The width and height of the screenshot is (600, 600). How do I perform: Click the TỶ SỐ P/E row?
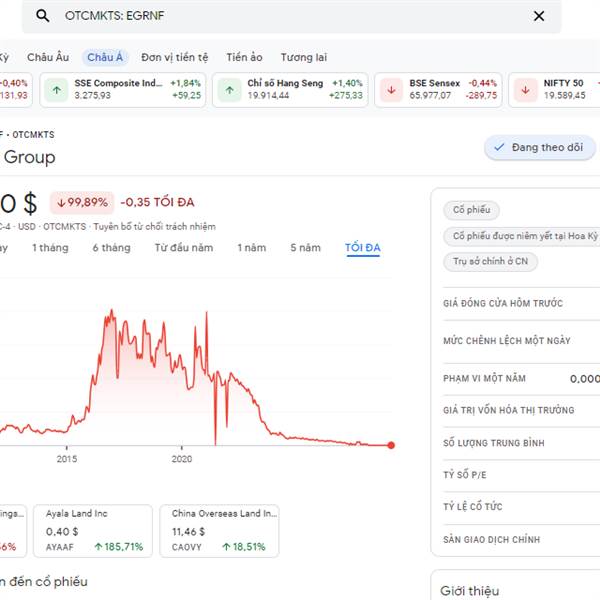pyautogui.click(x=522, y=475)
